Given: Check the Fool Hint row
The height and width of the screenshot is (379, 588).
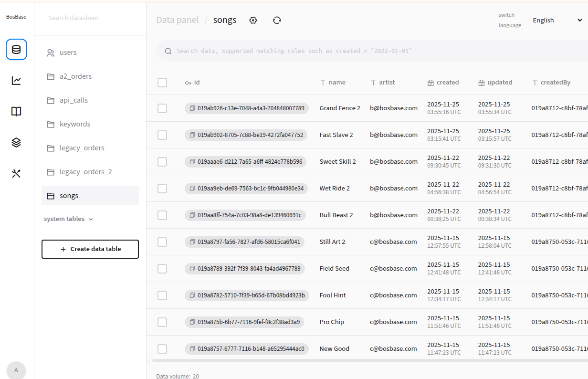Looking at the screenshot, I should click(x=162, y=295).
